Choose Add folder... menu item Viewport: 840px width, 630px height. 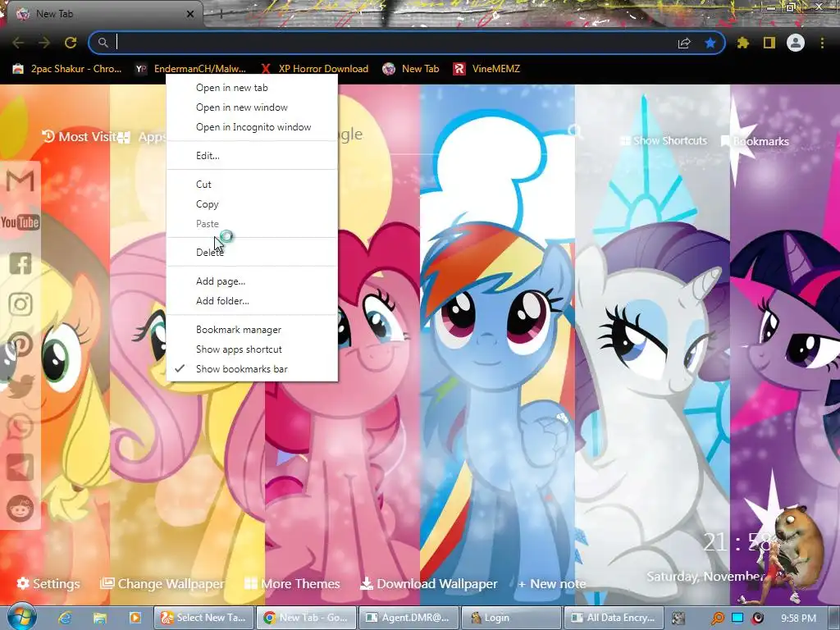point(252,301)
